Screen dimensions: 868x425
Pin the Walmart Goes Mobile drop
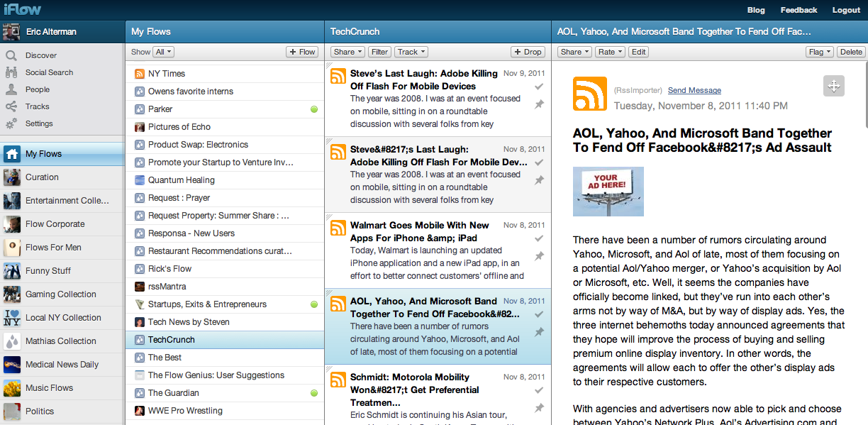coord(539,256)
